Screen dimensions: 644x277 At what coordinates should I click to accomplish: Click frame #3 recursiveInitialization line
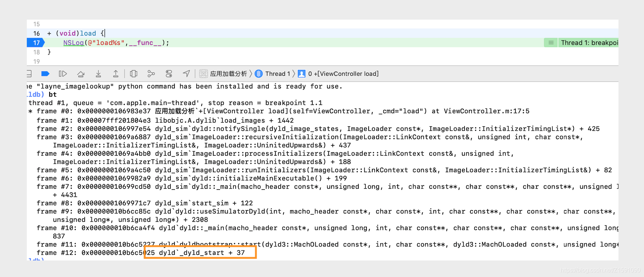(310, 141)
